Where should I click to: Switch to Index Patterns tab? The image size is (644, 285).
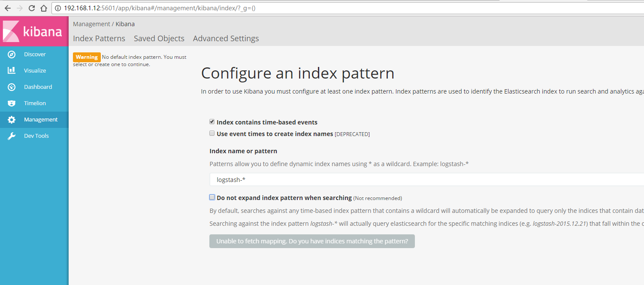(99, 39)
